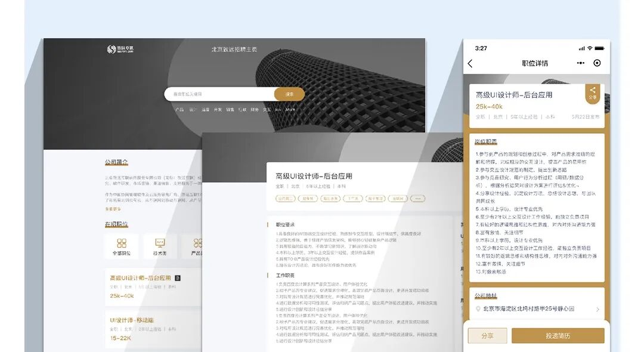
Task: Tap the 3:27 clock in status bar
Action: (481, 48)
